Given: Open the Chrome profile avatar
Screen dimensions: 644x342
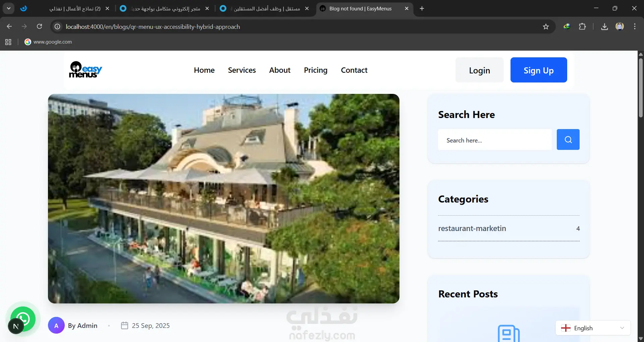Looking at the screenshot, I should (620, 26).
